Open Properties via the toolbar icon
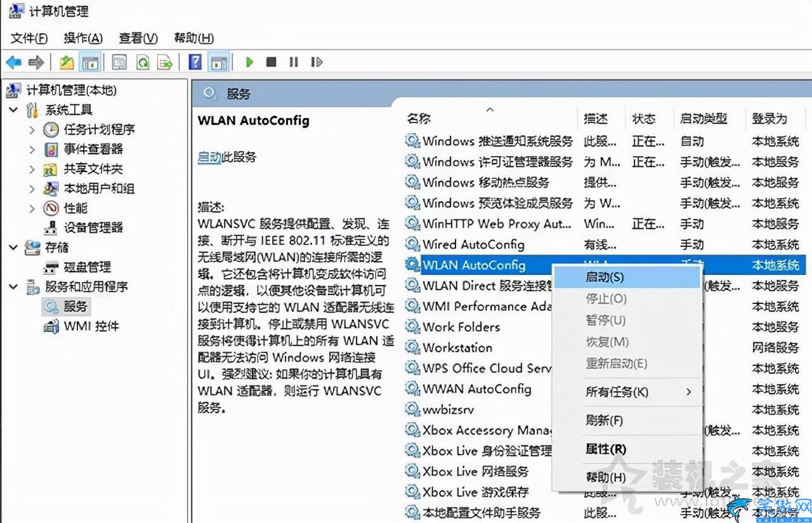The width and height of the screenshot is (812, 523). coord(119,62)
